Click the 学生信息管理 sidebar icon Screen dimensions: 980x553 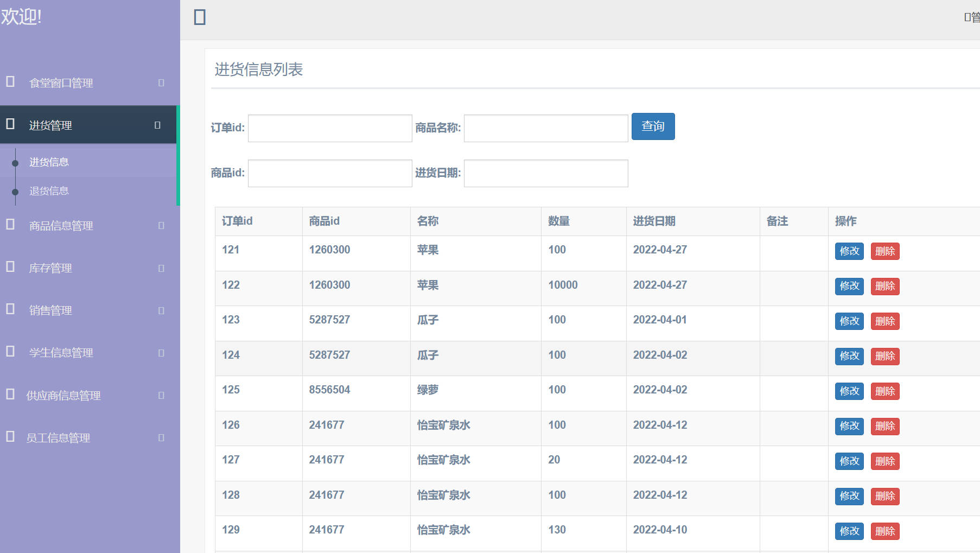click(9, 352)
